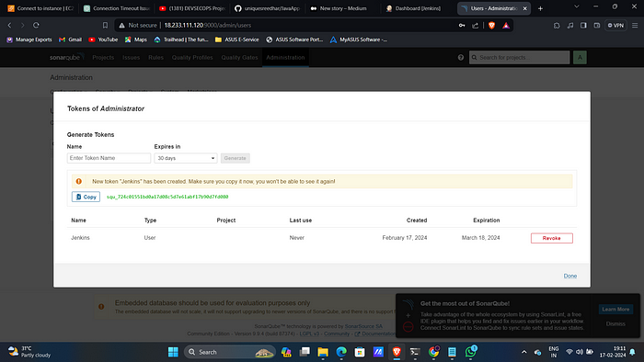Go to the Issues page
644x362 pixels.
(x=131, y=57)
